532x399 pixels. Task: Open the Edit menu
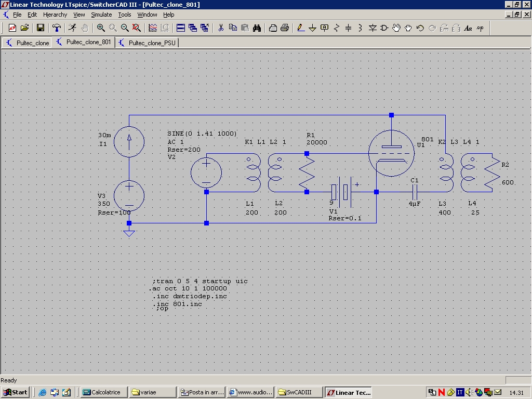[32, 15]
